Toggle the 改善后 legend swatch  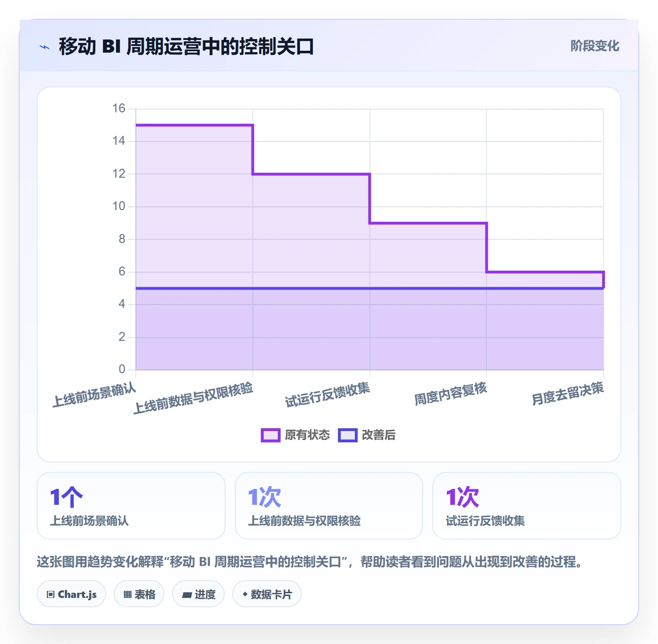tap(348, 435)
